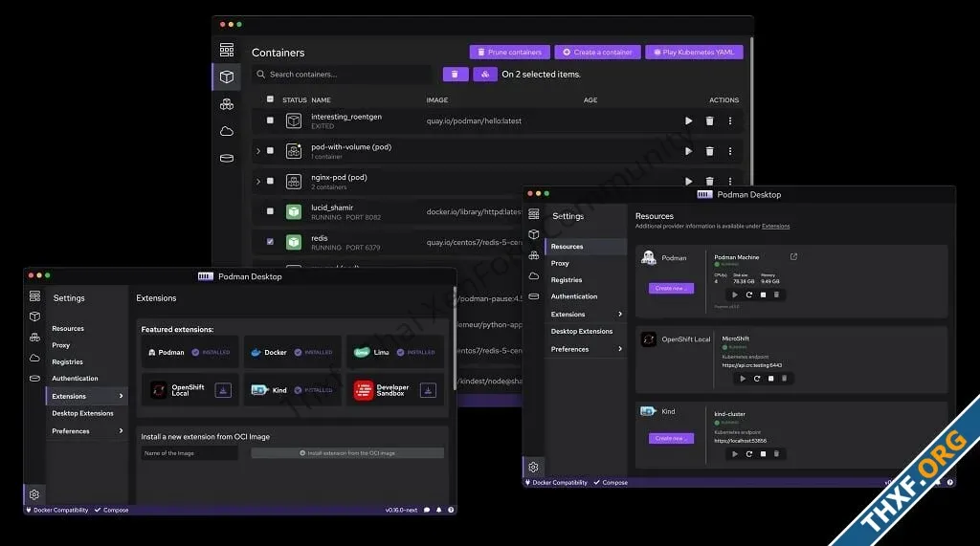Click Create a container button

click(597, 53)
